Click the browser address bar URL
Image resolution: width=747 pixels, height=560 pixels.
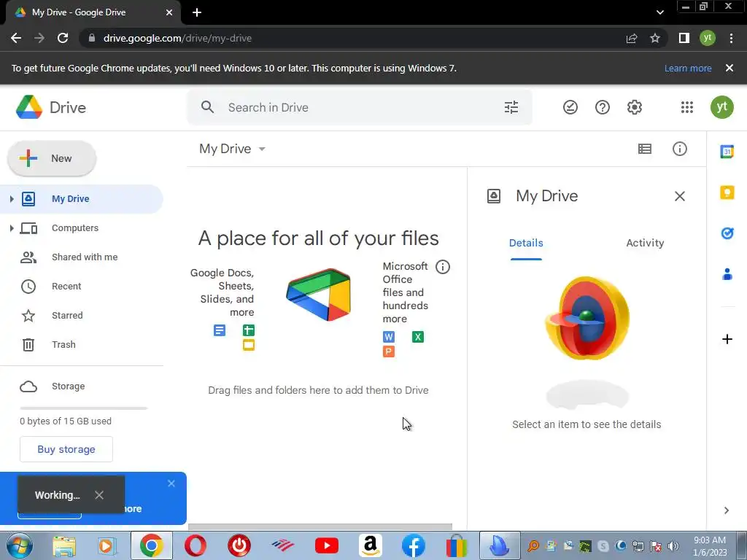(x=177, y=38)
